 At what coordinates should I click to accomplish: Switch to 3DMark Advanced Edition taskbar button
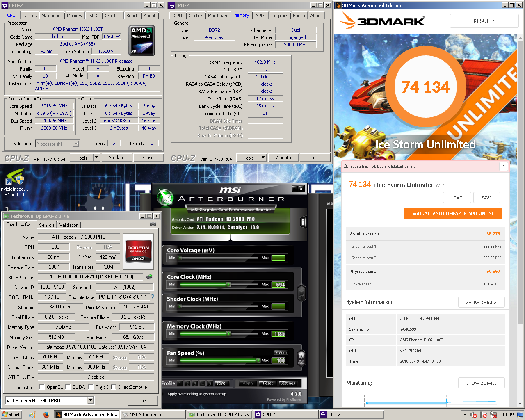[x=86, y=415]
